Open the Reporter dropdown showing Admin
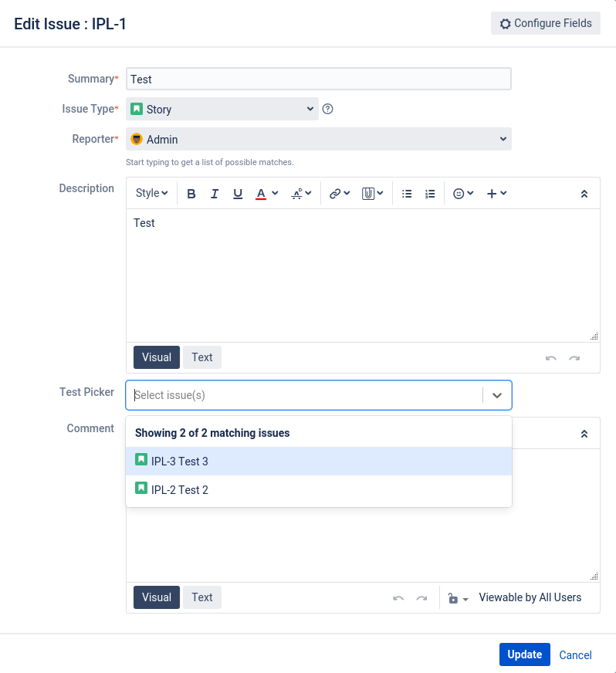The height and width of the screenshot is (673, 616). point(319,139)
